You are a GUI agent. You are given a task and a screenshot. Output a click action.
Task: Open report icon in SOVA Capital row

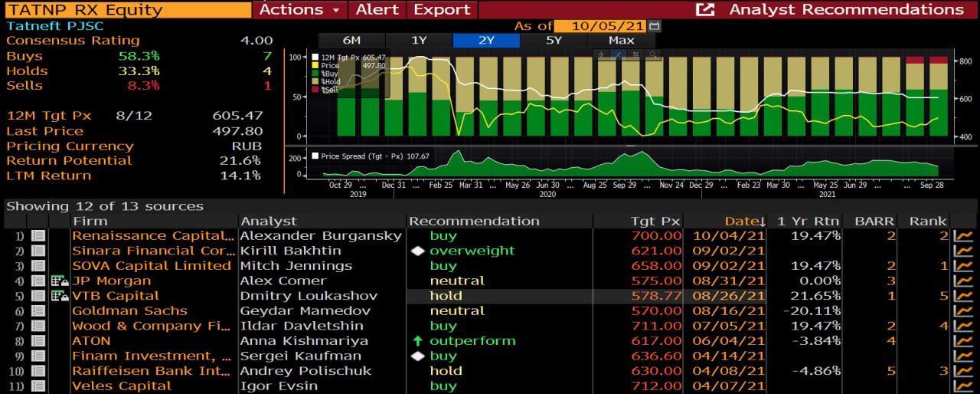coord(38,266)
